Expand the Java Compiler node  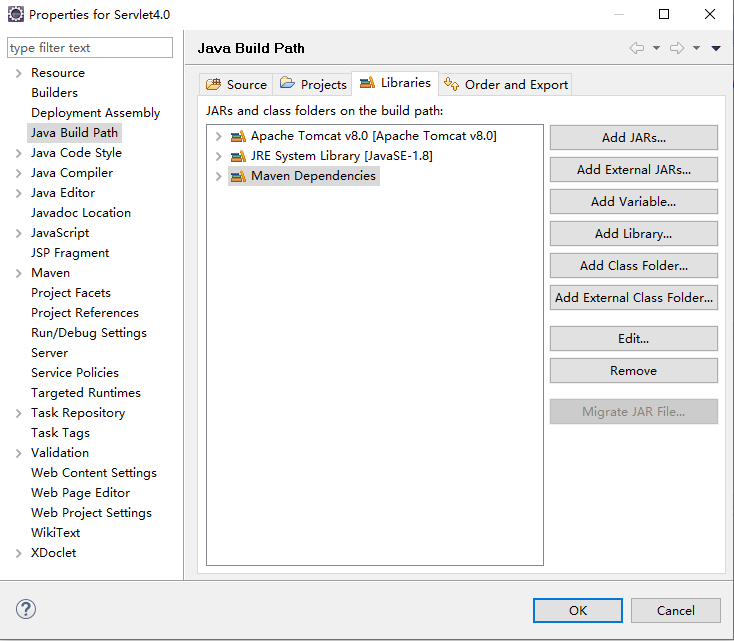pos(18,173)
